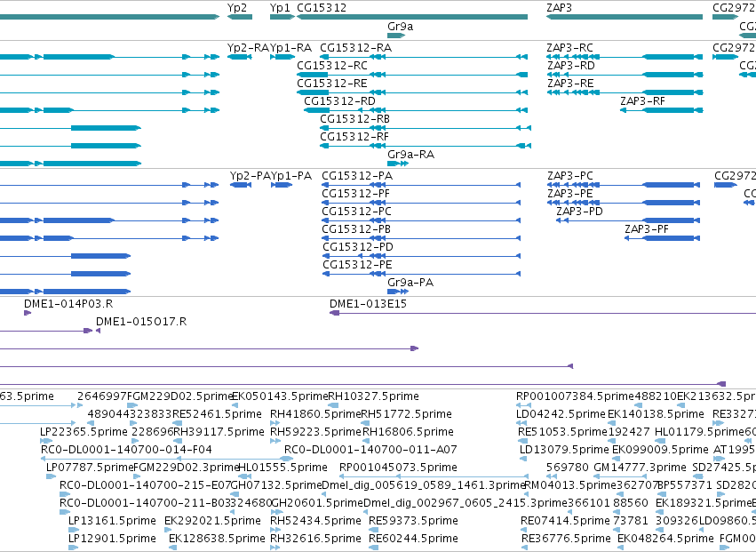Click EST EK128638.5prime
756x552 pixels.
click(x=172, y=548)
